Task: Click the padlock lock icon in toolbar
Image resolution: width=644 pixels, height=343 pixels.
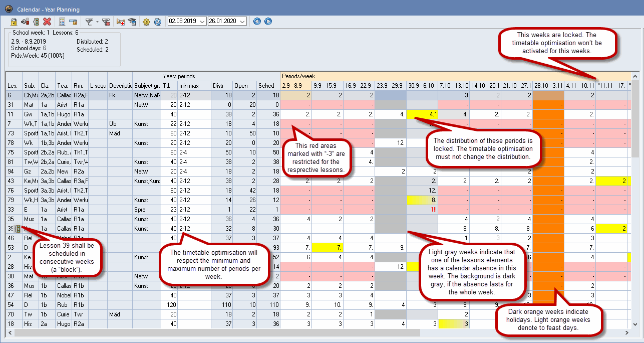Action: point(14,22)
